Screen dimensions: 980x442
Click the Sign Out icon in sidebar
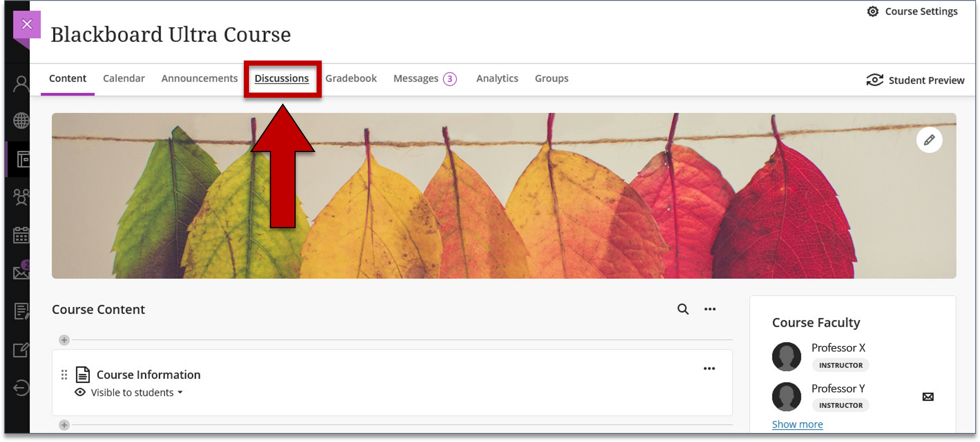tap(21, 388)
